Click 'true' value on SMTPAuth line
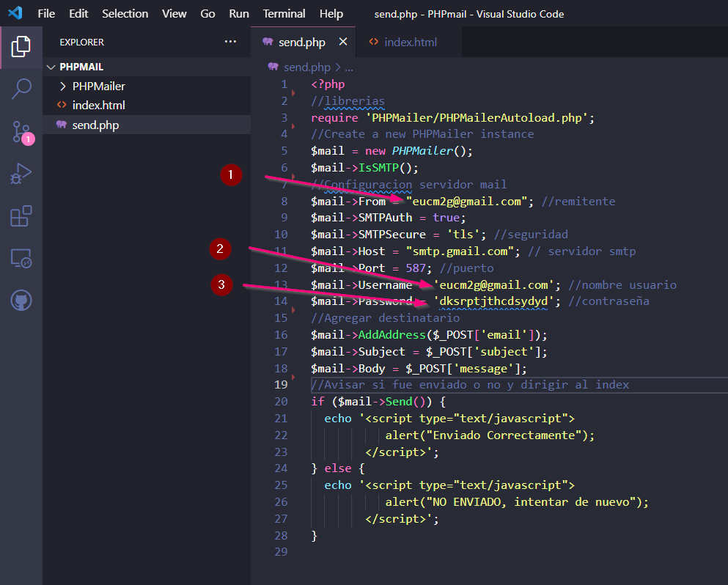The image size is (728, 585). pyautogui.click(x=446, y=218)
